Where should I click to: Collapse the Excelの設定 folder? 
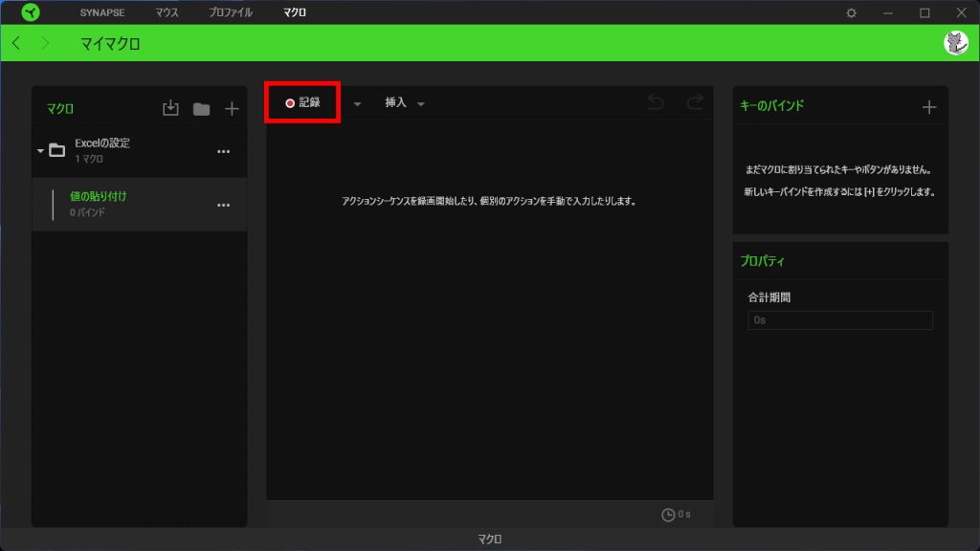pyautogui.click(x=40, y=150)
